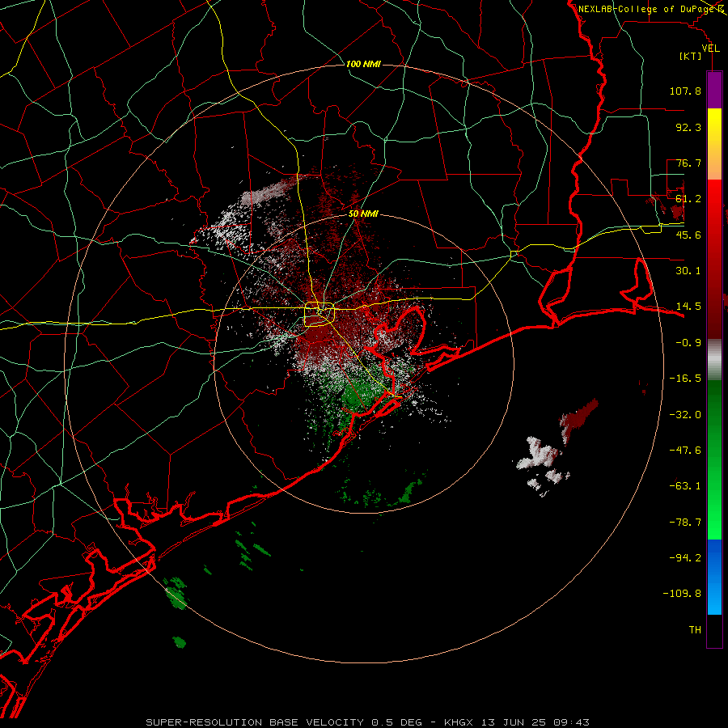The height and width of the screenshot is (728, 728).
Task: Click the NEXLAB-College of DuPage label
Action: click(647, 9)
